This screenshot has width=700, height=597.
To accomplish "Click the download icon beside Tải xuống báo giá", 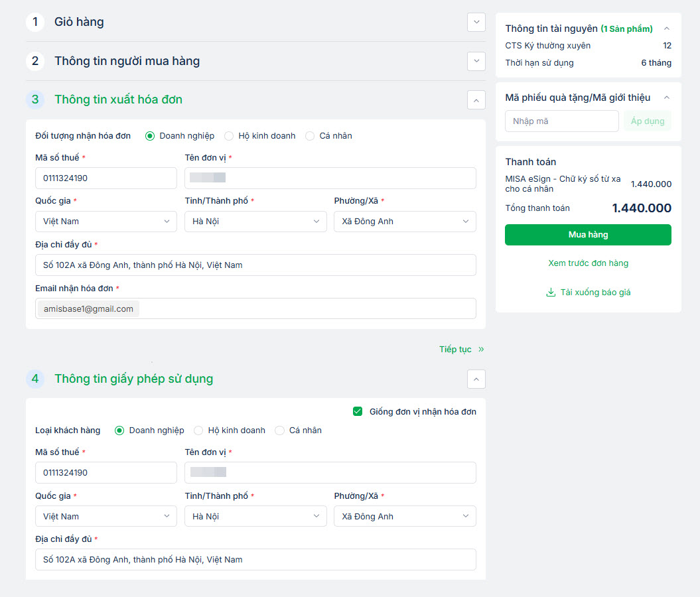I will [551, 293].
